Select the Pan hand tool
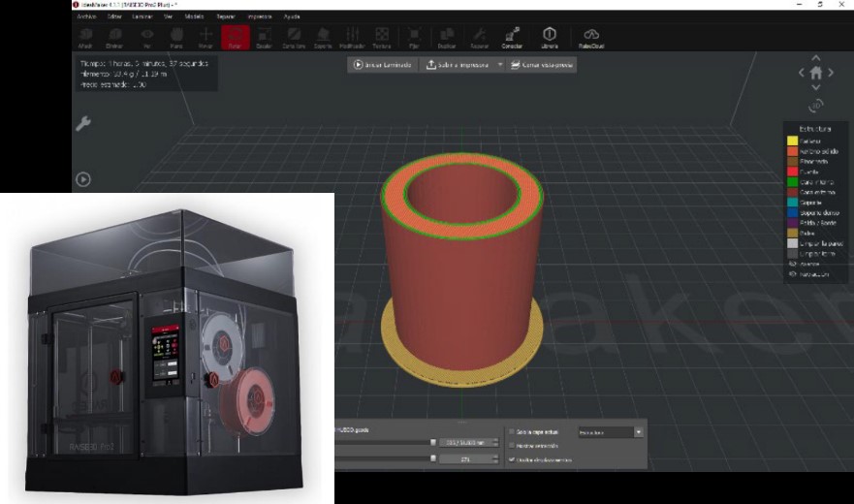The width and height of the screenshot is (854, 504). 175,38
